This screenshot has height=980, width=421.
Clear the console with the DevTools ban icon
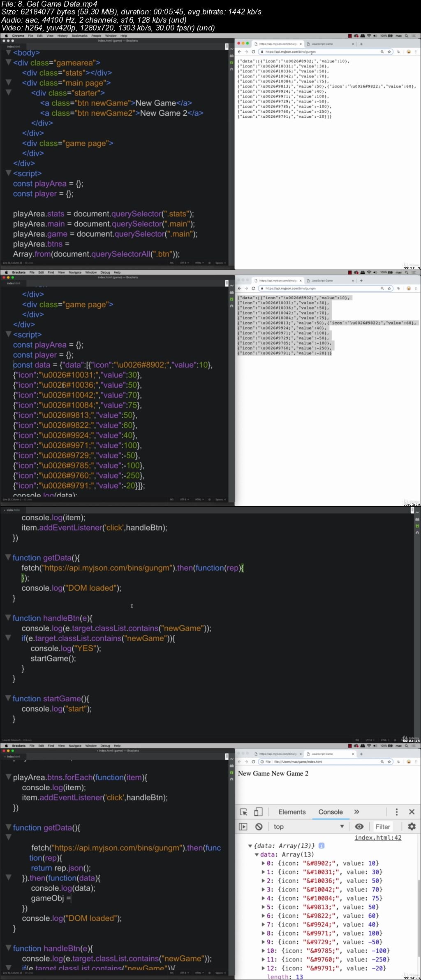259,826
